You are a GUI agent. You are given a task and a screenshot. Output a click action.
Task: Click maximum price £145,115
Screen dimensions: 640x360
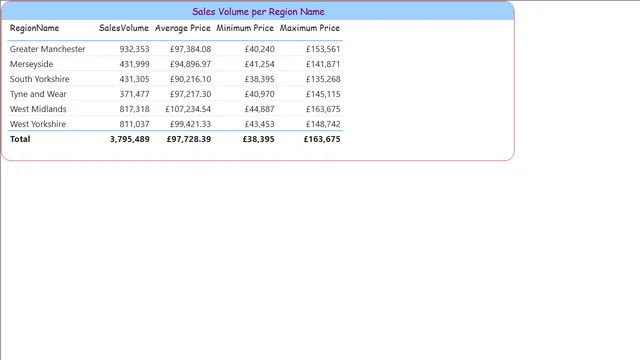(323, 94)
